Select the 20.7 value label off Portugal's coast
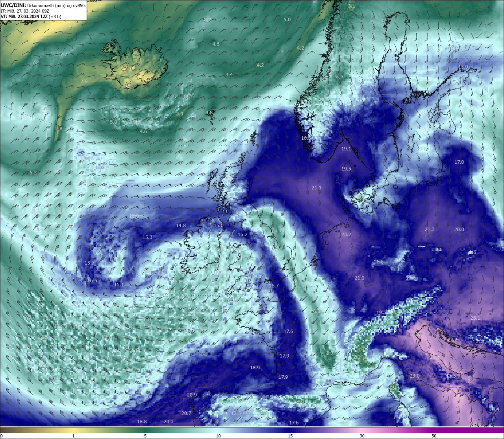This screenshot has height=439, width=504. point(186,413)
